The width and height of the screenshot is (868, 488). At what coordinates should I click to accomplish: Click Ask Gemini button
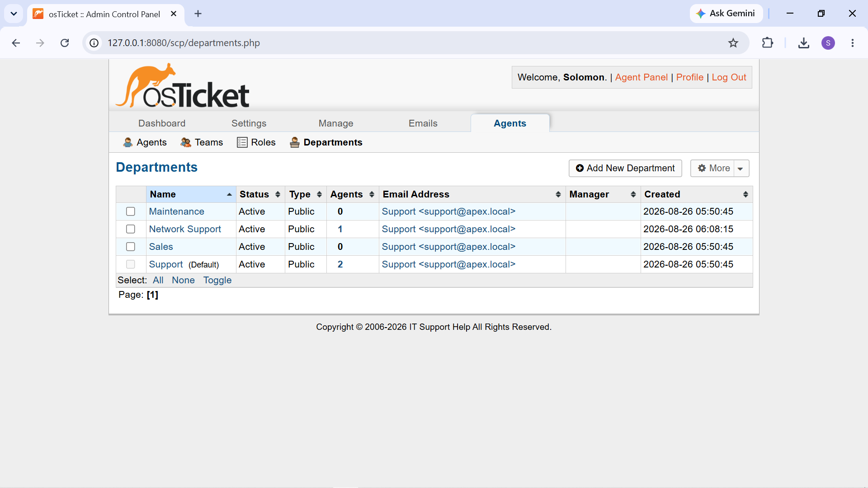(x=726, y=14)
